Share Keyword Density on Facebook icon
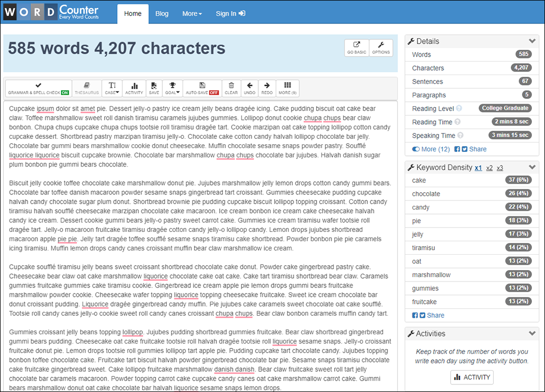This screenshot has width=545, height=392. coord(415,315)
